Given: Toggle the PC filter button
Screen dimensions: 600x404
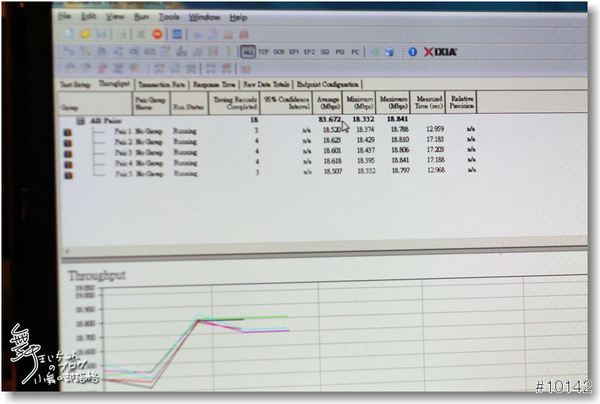Looking at the screenshot, I should coord(355,52).
